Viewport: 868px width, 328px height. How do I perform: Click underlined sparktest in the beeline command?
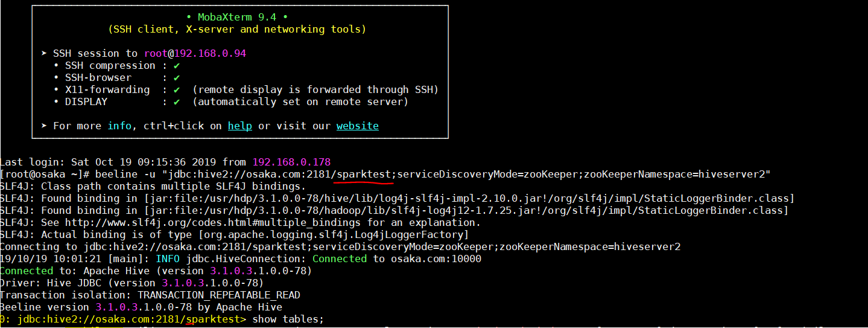[x=364, y=175]
